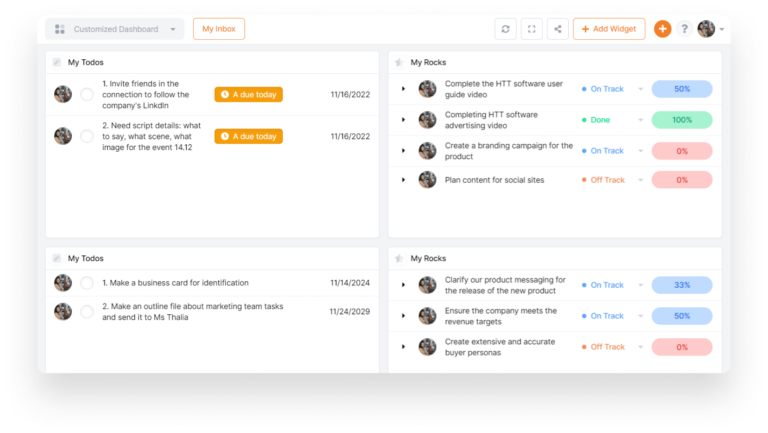This screenshot has height=433, width=768.
Task: Toggle fullscreen view icon
Action: 532,29
